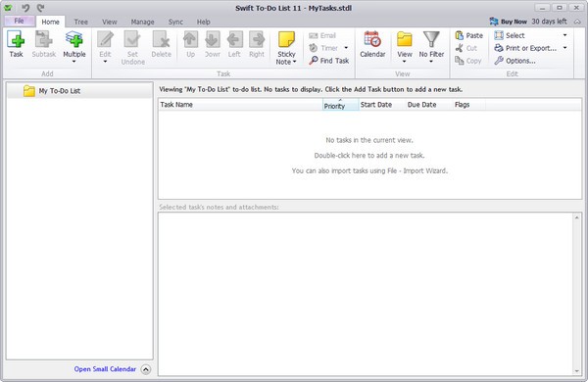Switch to the Tree tab
The image size is (588, 382).
click(x=80, y=22)
